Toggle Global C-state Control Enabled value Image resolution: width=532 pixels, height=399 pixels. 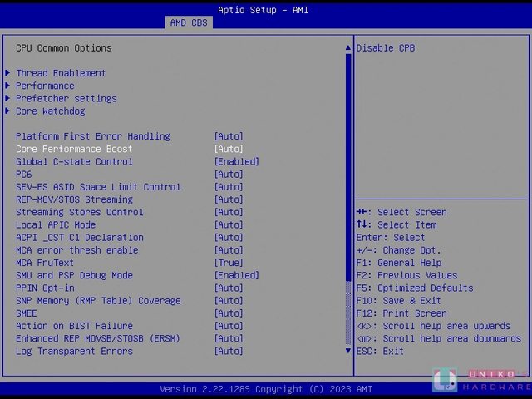[236, 161]
